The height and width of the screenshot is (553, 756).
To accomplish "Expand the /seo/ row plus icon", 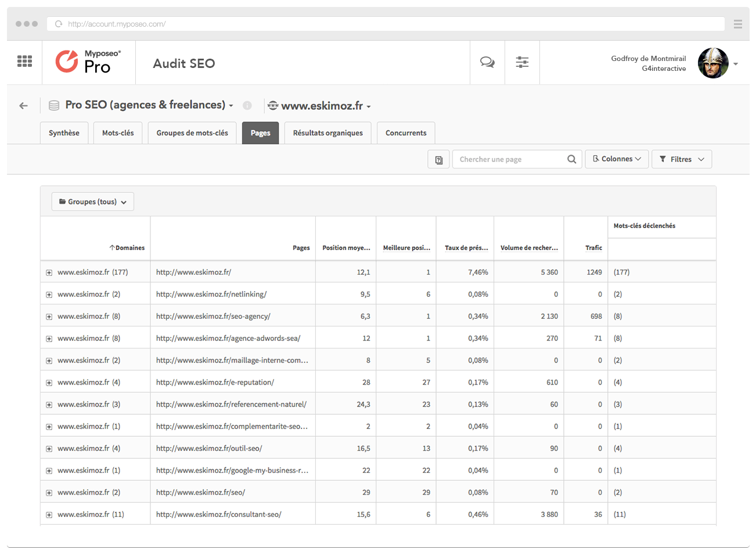I will (49, 493).
